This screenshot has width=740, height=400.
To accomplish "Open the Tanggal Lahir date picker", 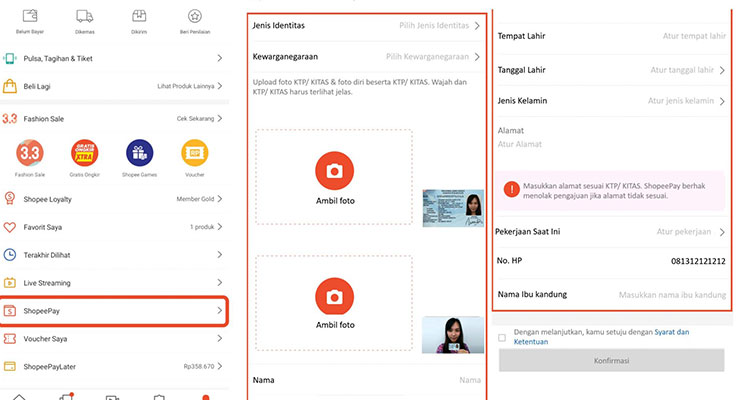I will tap(612, 70).
